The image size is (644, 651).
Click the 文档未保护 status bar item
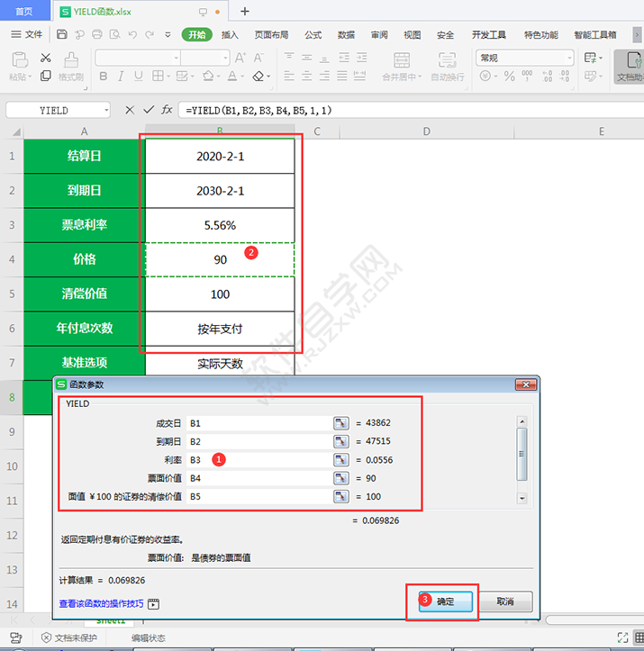pyautogui.click(x=69, y=637)
